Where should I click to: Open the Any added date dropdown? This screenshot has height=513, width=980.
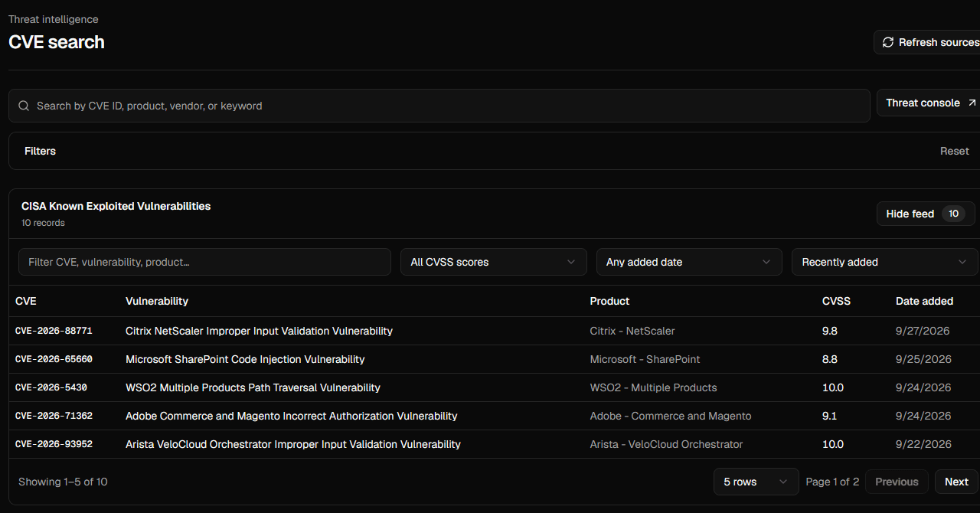click(x=689, y=262)
